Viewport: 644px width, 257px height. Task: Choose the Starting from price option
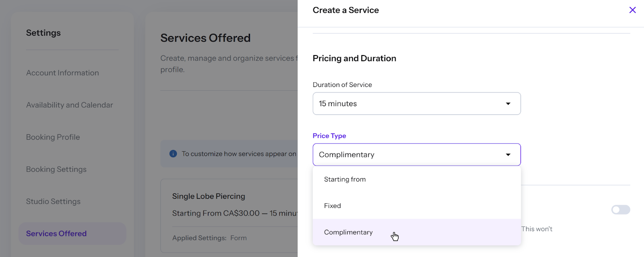pyautogui.click(x=345, y=179)
